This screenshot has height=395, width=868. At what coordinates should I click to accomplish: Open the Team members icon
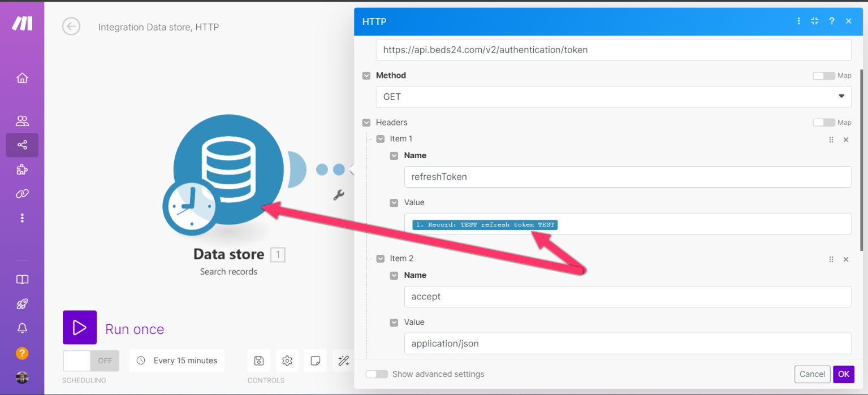click(22, 120)
